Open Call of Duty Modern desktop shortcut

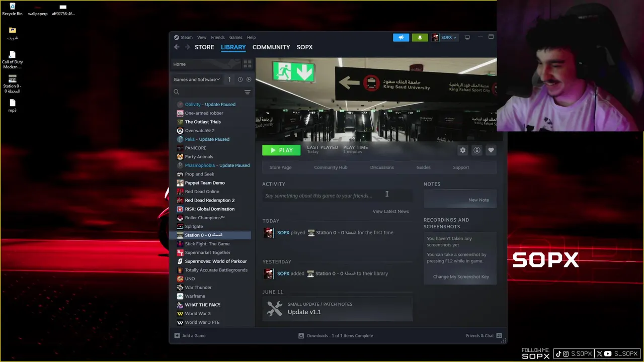pyautogui.click(x=12, y=60)
